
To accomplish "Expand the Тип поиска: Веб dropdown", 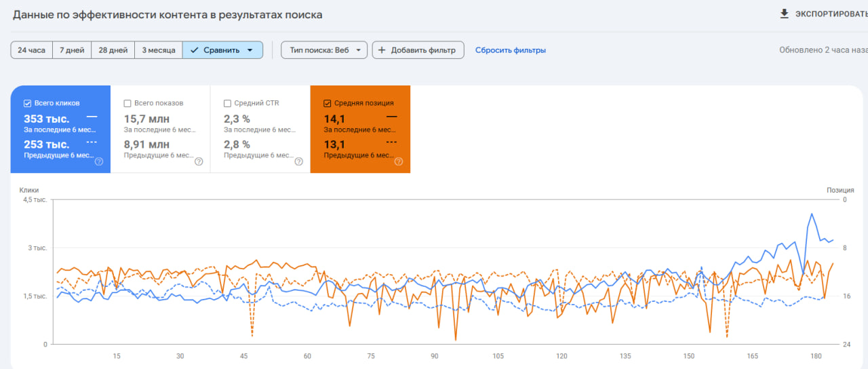I will (324, 50).
